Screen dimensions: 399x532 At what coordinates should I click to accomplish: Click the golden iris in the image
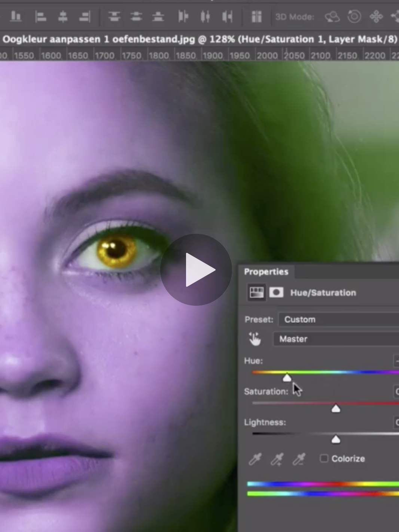point(116,251)
